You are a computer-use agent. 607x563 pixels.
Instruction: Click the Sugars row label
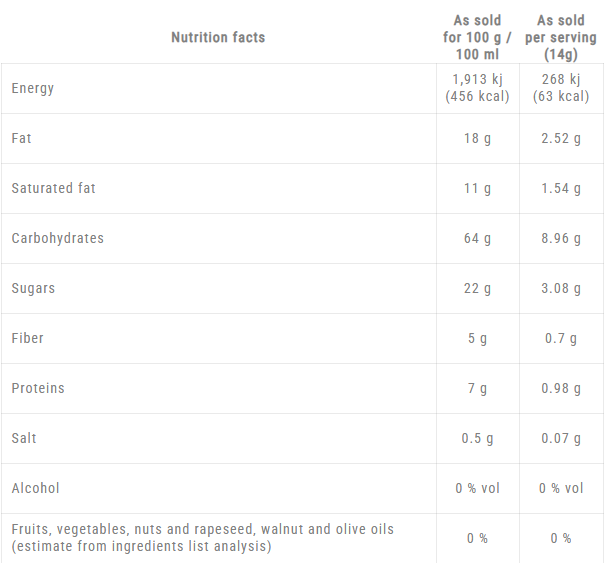pos(33,288)
